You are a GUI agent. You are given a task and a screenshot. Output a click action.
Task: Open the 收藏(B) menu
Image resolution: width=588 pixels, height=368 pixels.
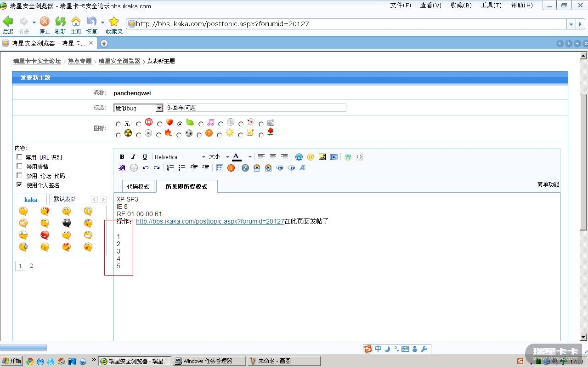[461, 6]
